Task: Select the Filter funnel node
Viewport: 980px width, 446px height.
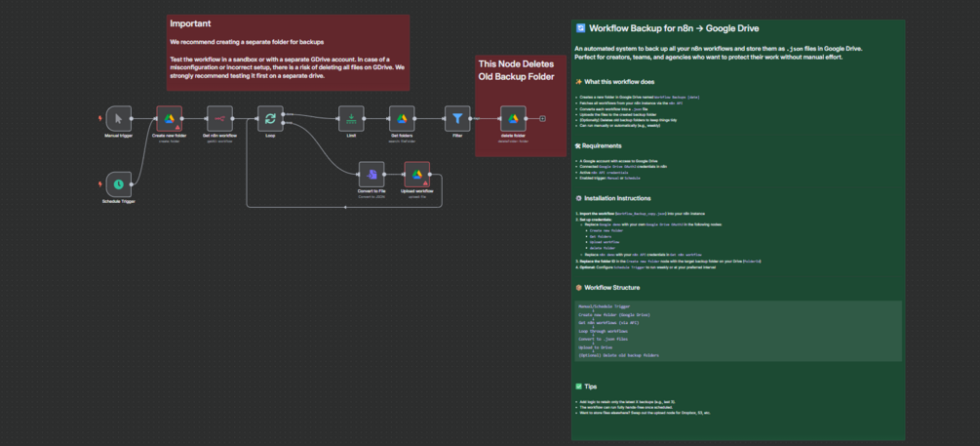Action: (457, 118)
